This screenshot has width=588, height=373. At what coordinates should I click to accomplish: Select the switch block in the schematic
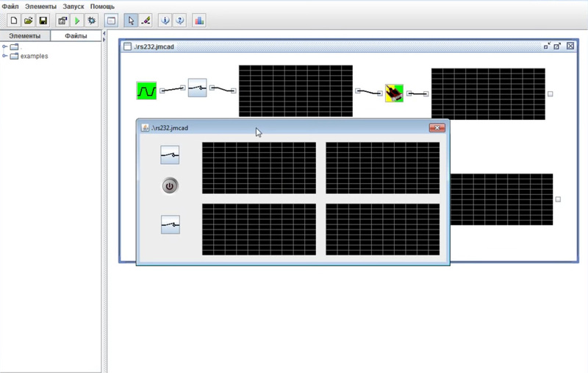197,88
